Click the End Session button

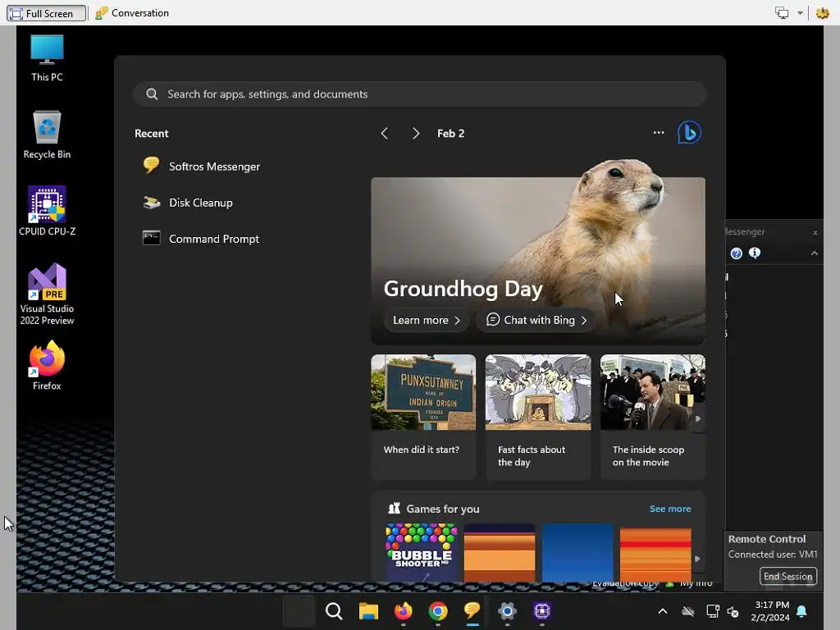(788, 577)
